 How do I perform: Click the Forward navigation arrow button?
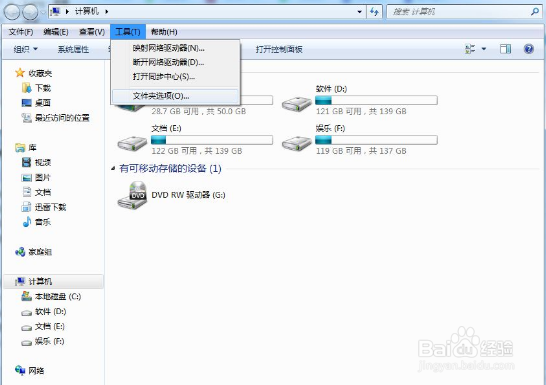[30, 12]
